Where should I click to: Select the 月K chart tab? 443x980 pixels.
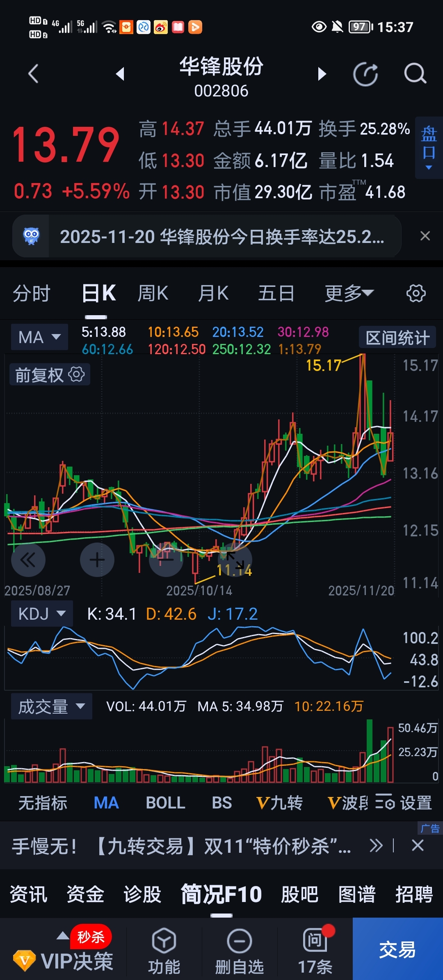click(213, 293)
